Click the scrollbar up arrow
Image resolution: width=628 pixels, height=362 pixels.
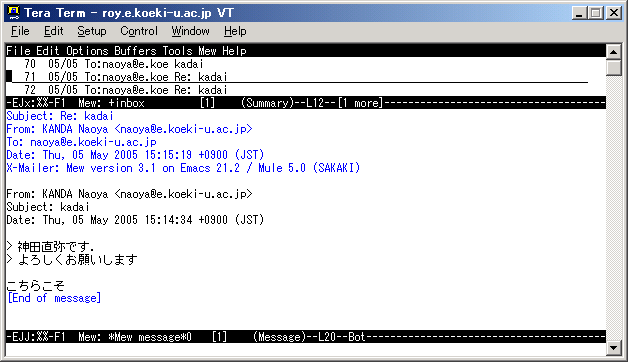pos(613,51)
